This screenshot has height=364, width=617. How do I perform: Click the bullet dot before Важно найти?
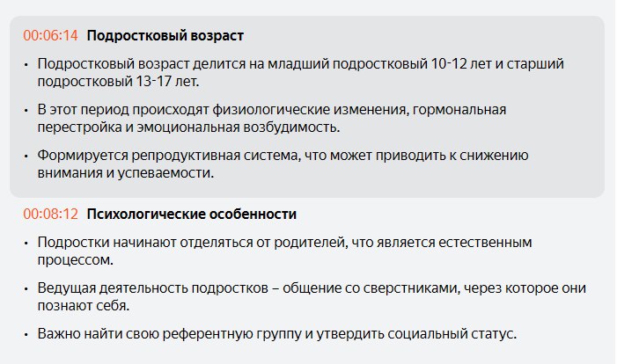click(26, 334)
